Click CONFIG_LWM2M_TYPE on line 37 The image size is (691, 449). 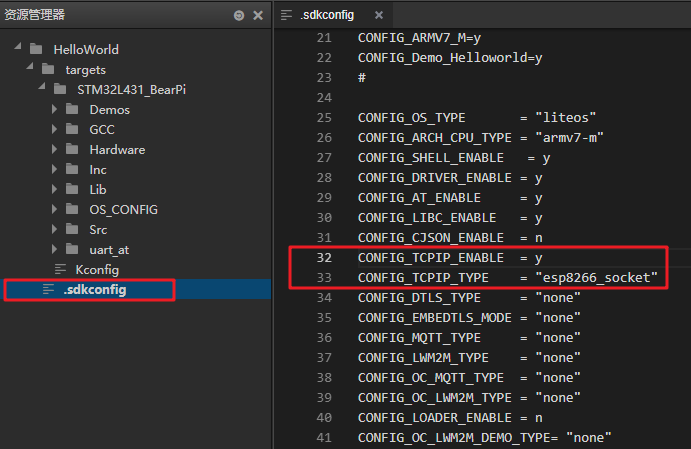[423, 358]
